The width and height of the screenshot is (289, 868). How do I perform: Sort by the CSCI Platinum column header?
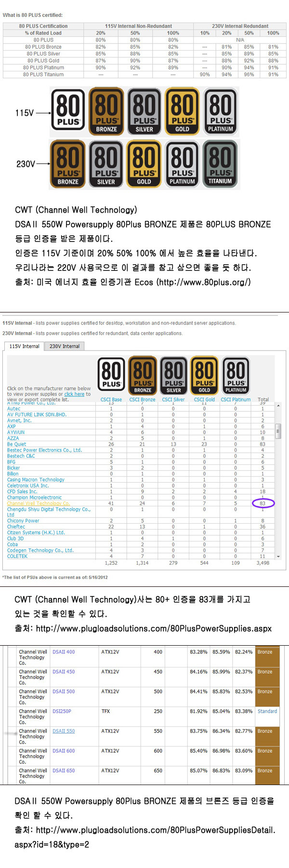(236, 399)
